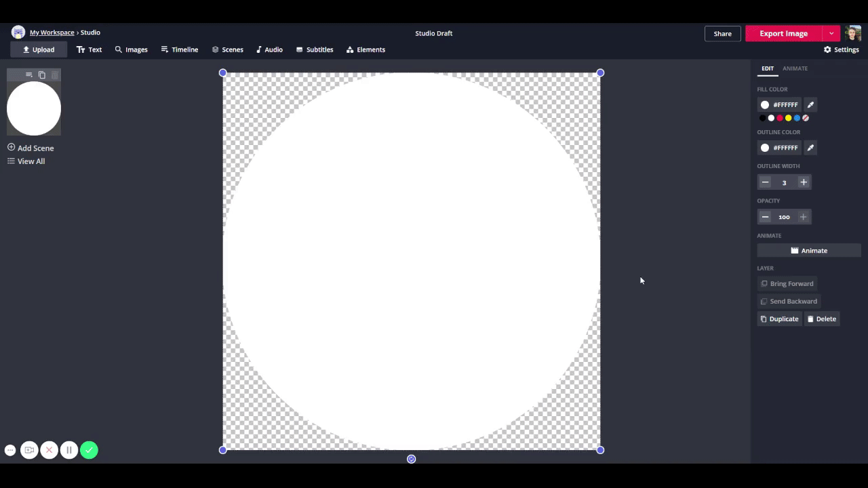Click the Outline Color eyedropper icon
The image size is (868, 488).
click(810, 148)
